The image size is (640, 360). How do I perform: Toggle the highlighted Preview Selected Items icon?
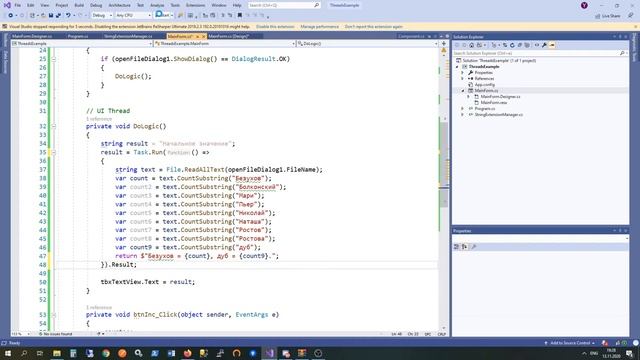coord(552,45)
